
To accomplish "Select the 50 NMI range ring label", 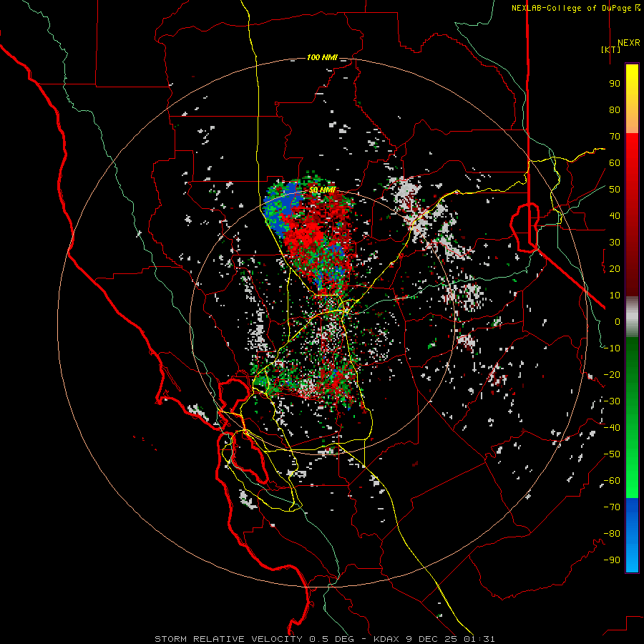I will coord(322,190).
